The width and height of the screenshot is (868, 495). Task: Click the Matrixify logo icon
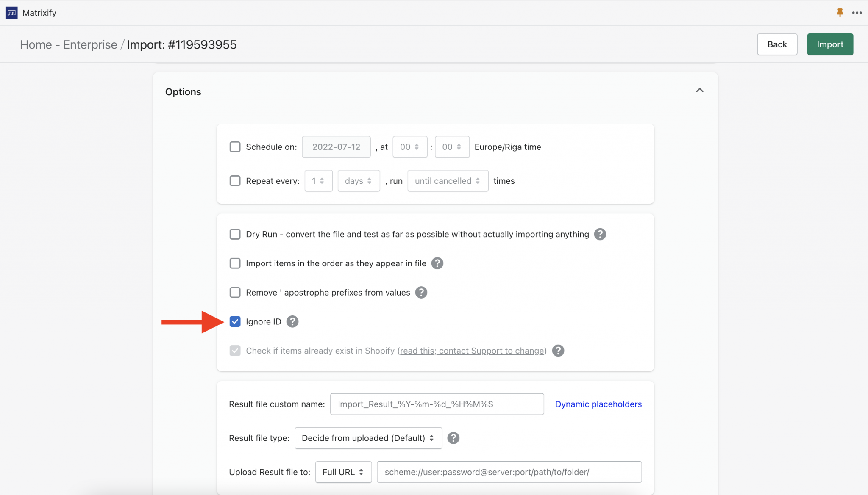point(11,12)
